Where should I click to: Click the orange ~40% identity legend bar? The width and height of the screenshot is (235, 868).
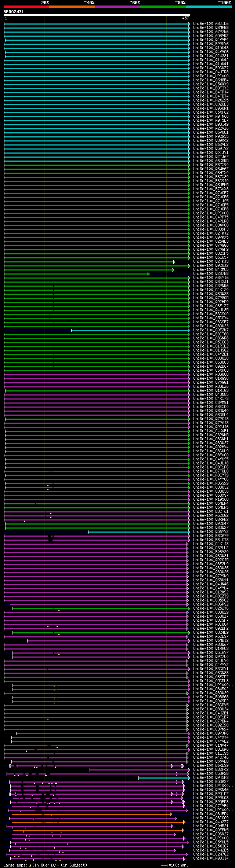pos(72,7)
